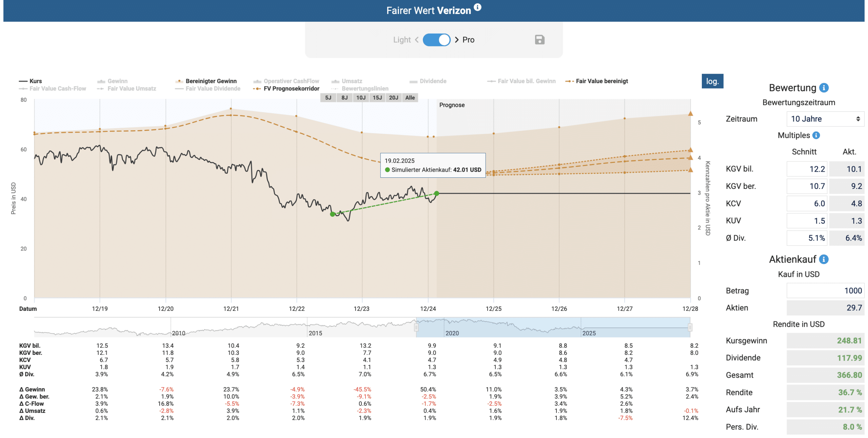
Task: Toggle the Light/Pro mode switch
Action: 436,40
